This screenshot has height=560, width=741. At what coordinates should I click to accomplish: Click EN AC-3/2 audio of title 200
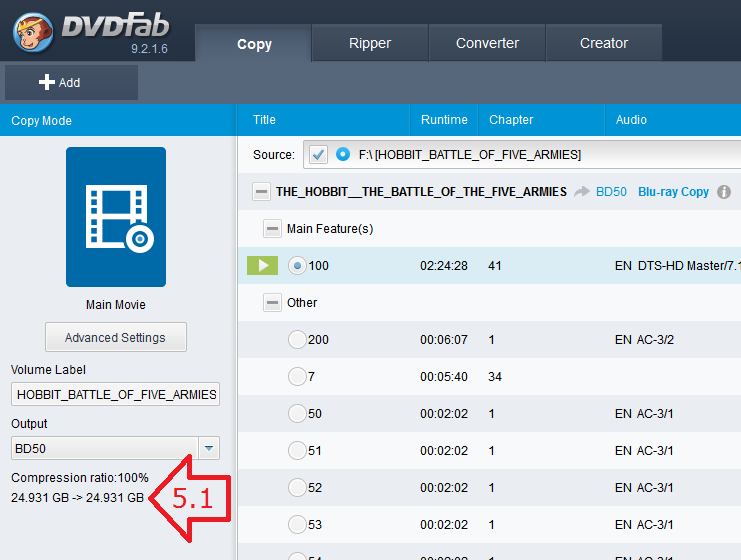(644, 340)
